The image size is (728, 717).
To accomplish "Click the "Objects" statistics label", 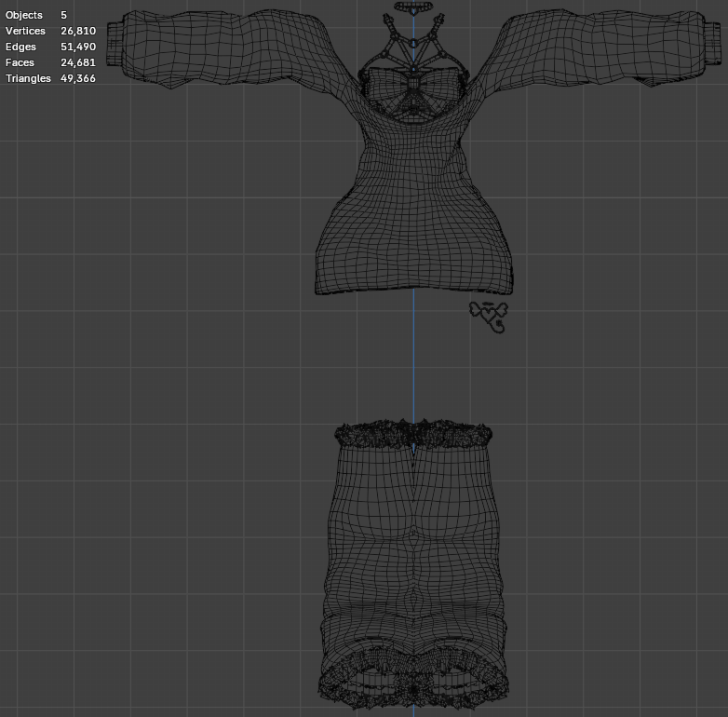I will [x=23, y=15].
